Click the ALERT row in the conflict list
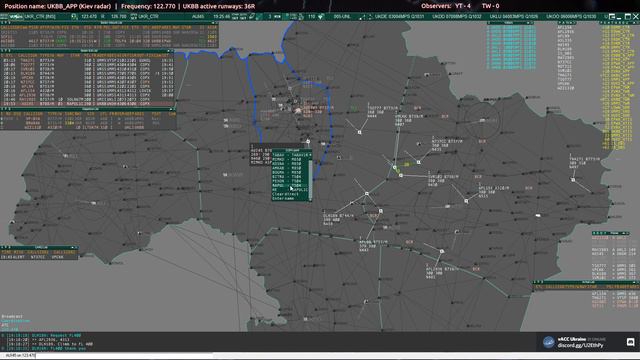 tap(39, 257)
